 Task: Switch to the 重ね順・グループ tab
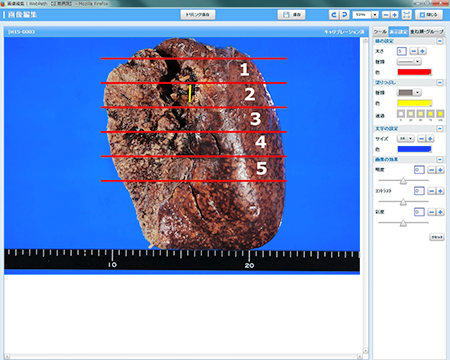tap(427, 32)
